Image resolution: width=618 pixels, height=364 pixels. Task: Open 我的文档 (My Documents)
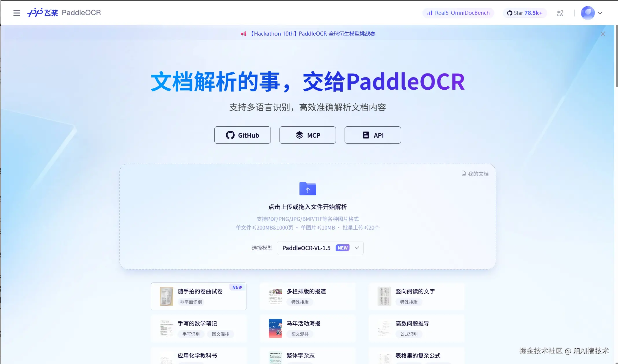pos(475,174)
